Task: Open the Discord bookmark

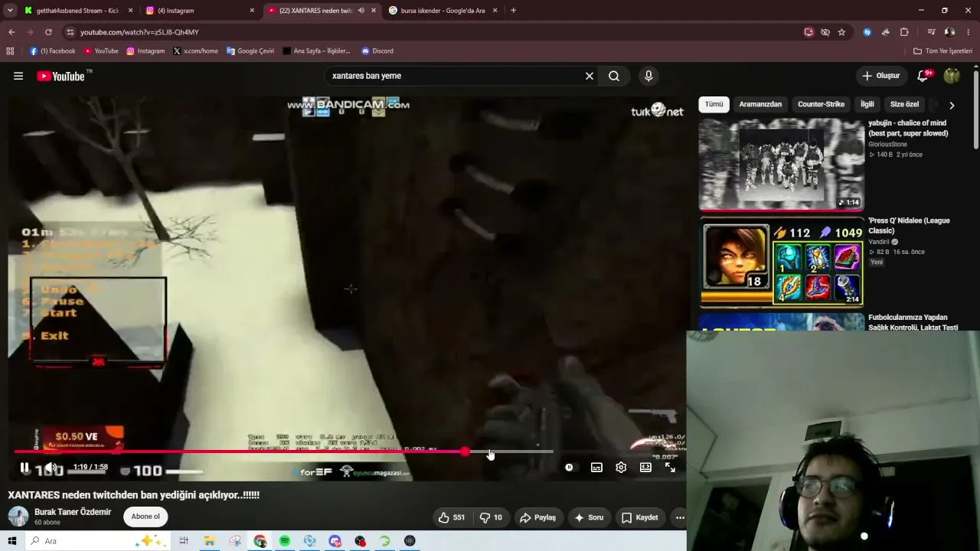Action: click(x=377, y=51)
